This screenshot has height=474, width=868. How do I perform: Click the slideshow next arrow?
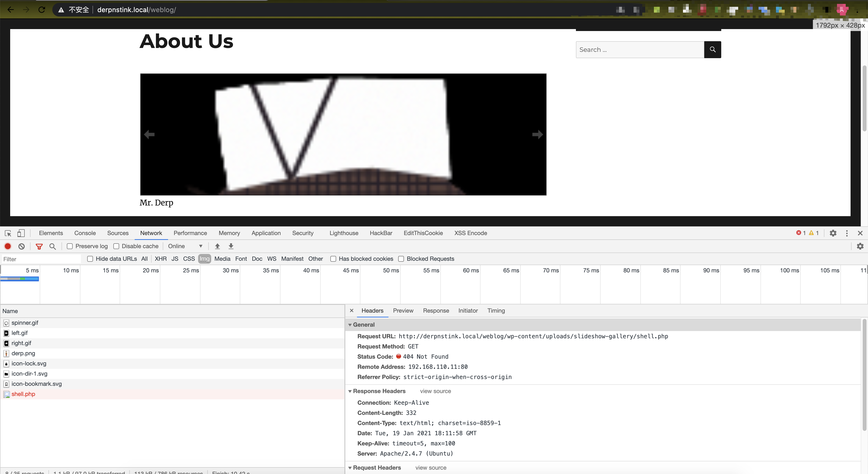[x=537, y=134]
